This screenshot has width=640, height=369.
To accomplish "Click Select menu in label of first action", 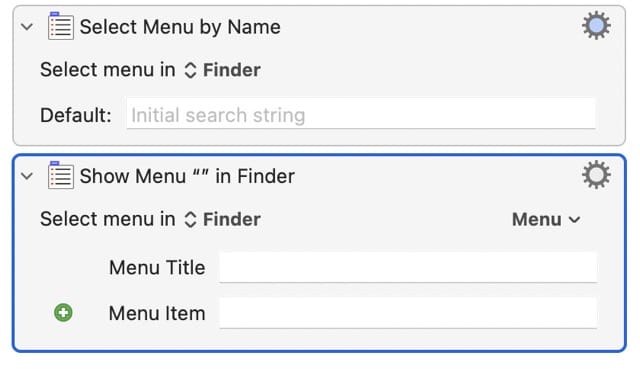I will (x=108, y=70).
